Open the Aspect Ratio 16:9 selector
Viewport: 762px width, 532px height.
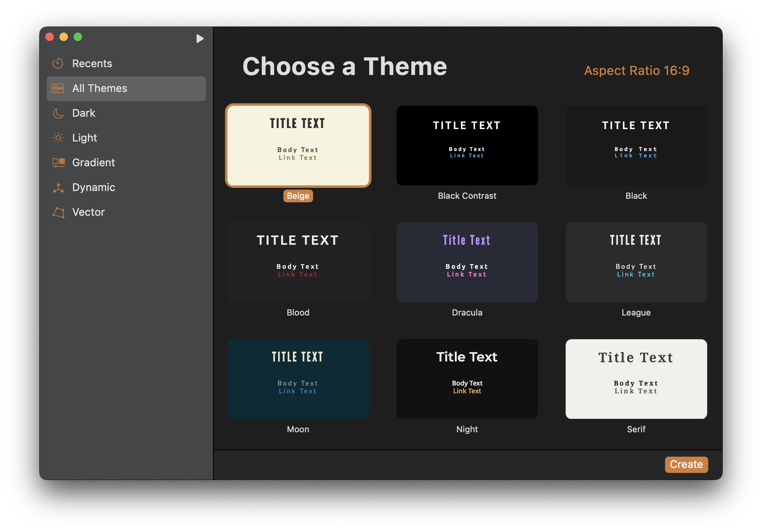(x=636, y=70)
